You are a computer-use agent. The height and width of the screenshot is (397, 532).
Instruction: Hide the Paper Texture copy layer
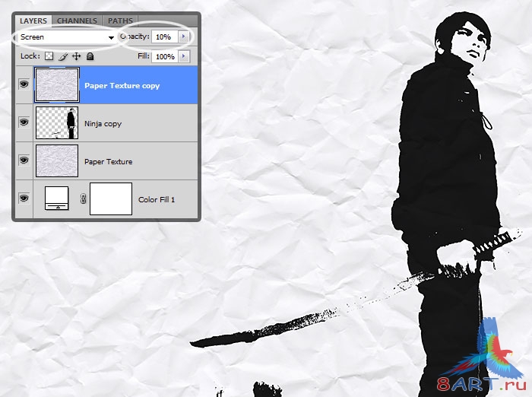[24, 84]
